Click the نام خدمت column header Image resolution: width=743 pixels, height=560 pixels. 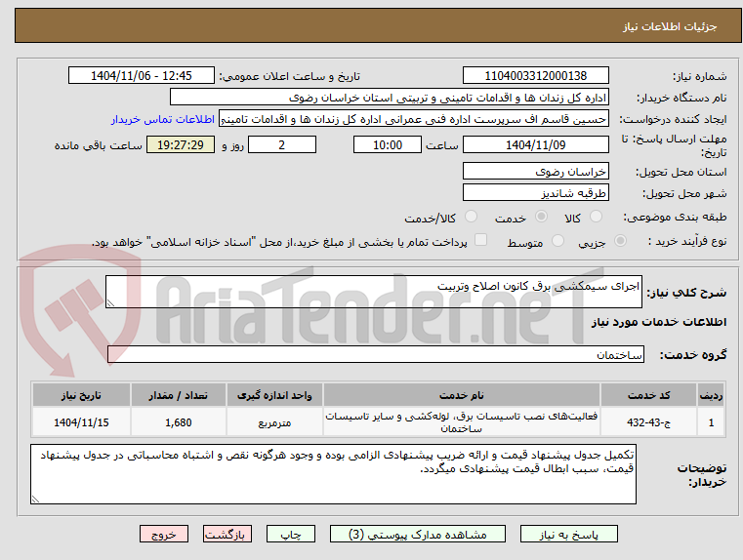pos(462,395)
